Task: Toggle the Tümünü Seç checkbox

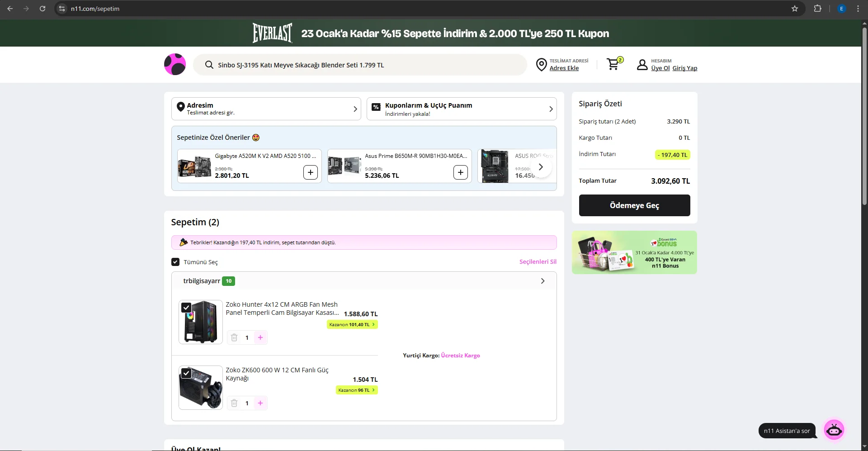Action: 175,262
